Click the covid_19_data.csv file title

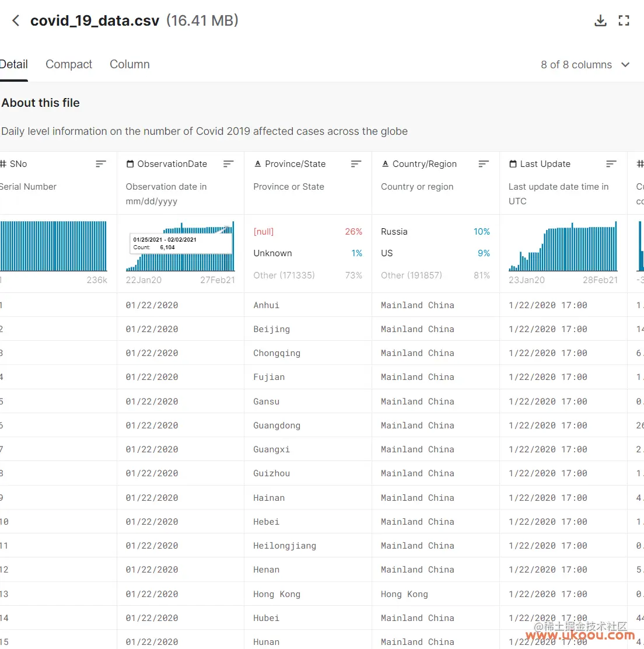click(94, 20)
